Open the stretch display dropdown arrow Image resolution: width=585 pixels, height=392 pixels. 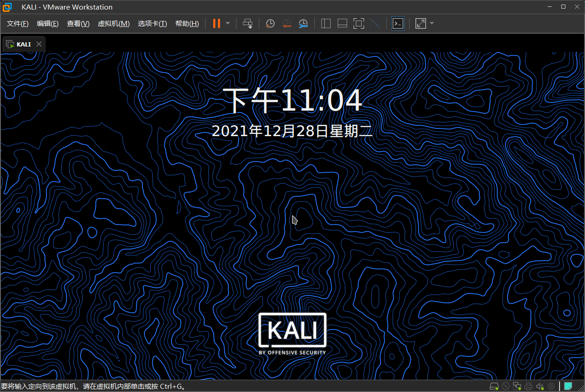pos(432,24)
